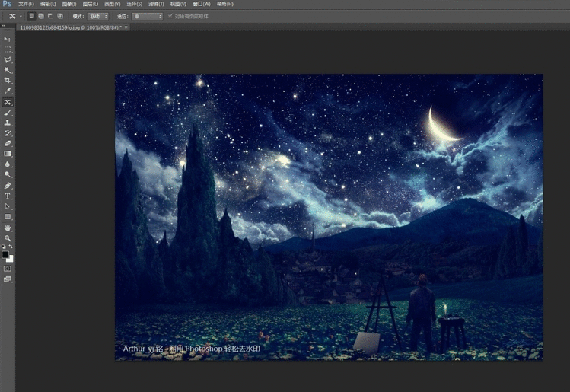Click the black foreground color swatch
Viewport: 570px width, 392px height.
coord(6,255)
